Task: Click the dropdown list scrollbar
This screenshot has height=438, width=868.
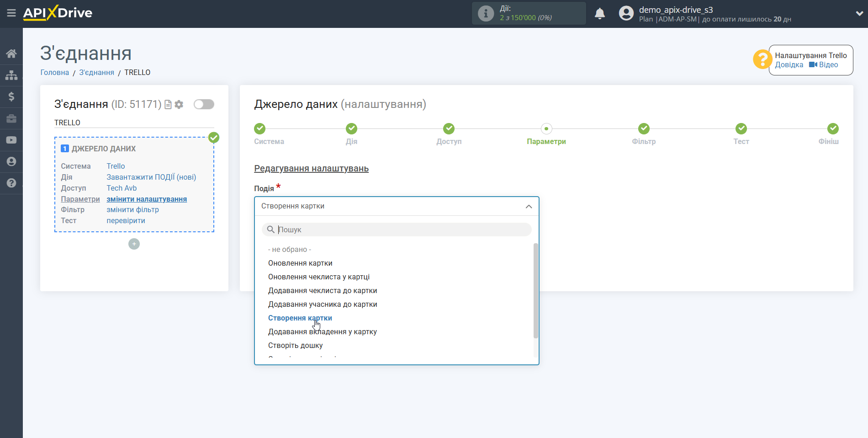Action: 536,291
